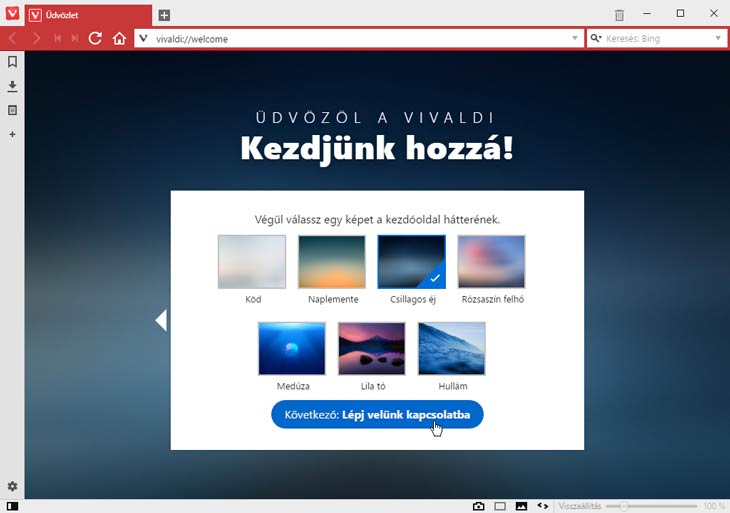Screen dimensions: 730x513
Task: Select the Hullám background thumbnail
Action: (452, 349)
